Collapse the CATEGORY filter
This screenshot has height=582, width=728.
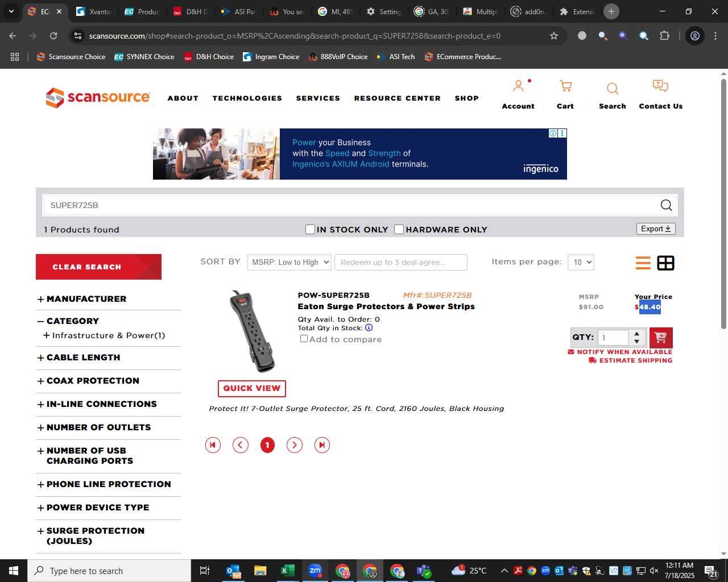pos(40,321)
